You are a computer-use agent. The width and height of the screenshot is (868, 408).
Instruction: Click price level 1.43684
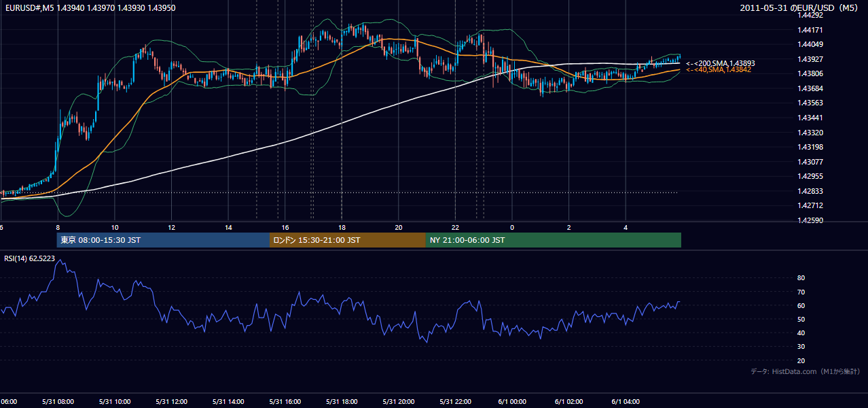click(x=810, y=88)
